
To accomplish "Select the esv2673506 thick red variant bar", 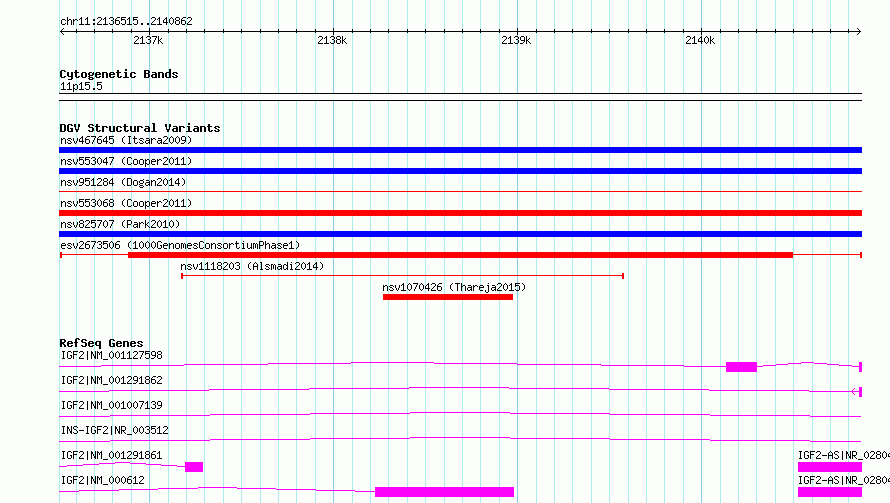I will point(460,255).
